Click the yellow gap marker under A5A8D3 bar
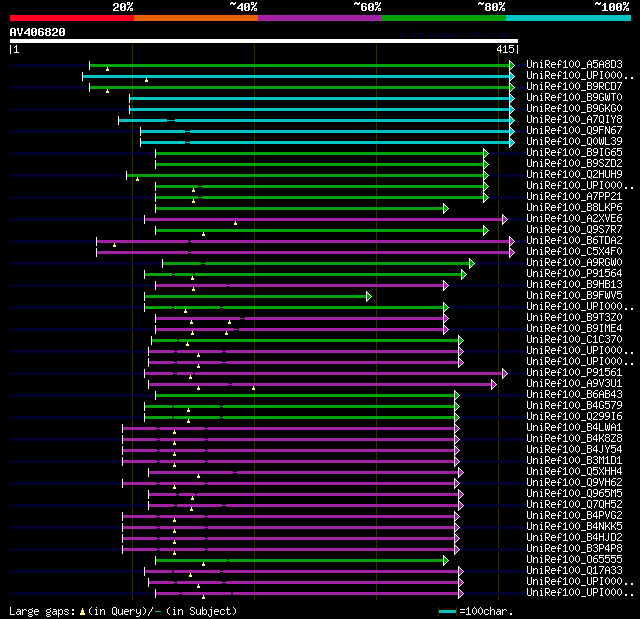 click(x=107, y=69)
